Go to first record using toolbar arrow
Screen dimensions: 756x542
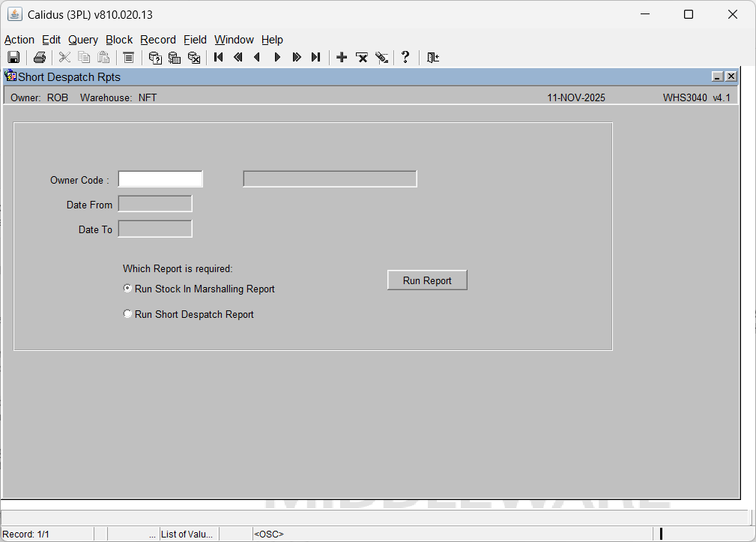(x=219, y=58)
